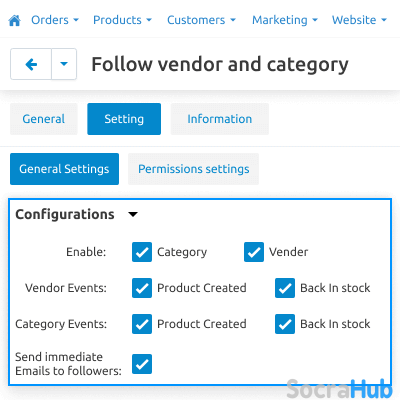Open the Orders menu
The height and width of the screenshot is (400, 400).
coord(55,20)
